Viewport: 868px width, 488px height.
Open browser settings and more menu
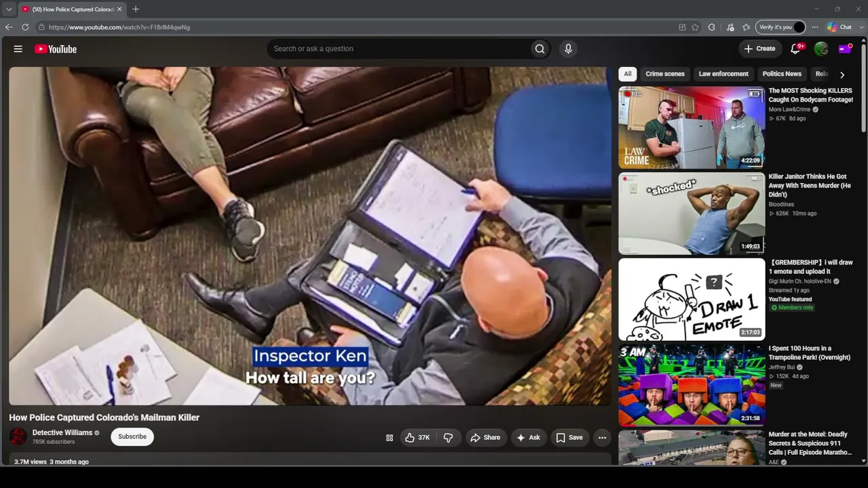[814, 27]
